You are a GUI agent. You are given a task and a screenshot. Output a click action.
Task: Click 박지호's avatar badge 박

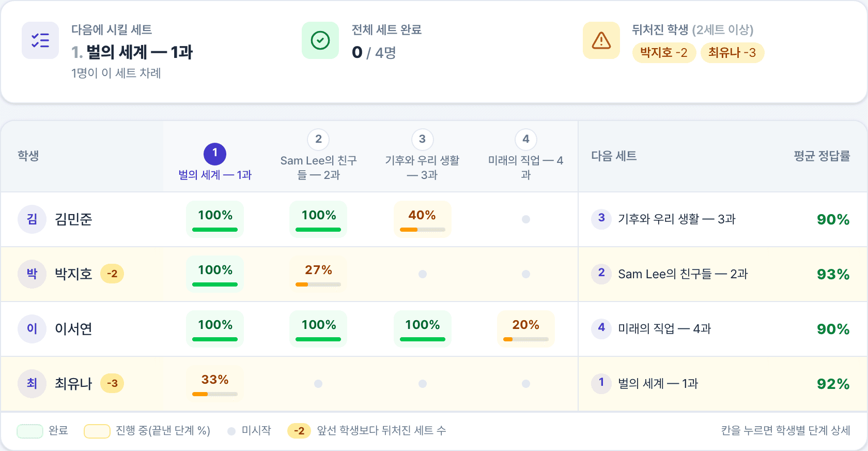32,274
